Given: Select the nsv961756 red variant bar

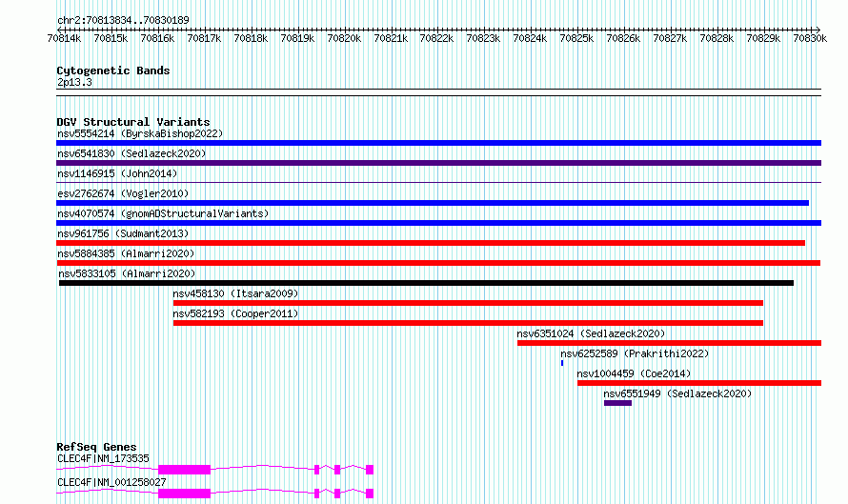Looking at the screenshot, I should click(431, 243).
